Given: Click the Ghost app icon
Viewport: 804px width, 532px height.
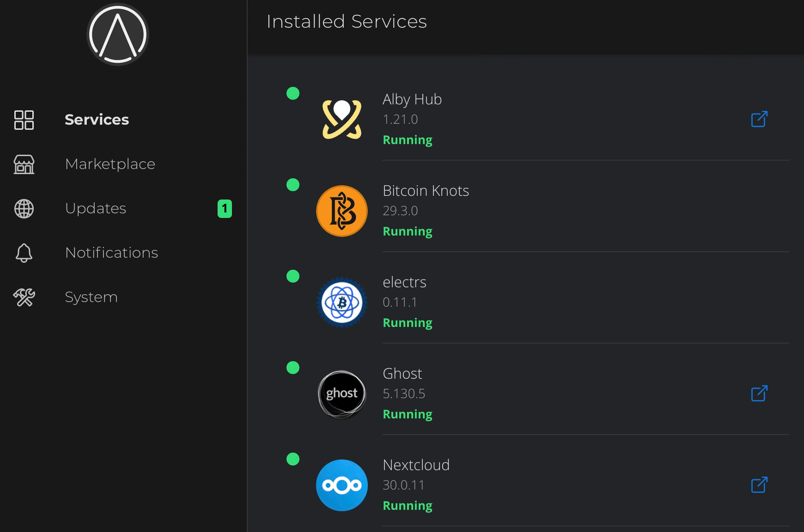Looking at the screenshot, I should tap(342, 394).
